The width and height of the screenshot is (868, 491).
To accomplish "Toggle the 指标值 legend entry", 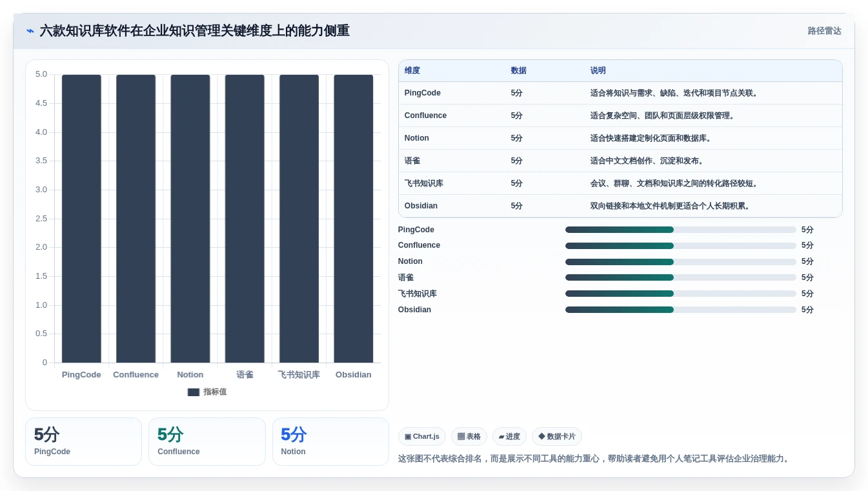I will pyautogui.click(x=207, y=392).
